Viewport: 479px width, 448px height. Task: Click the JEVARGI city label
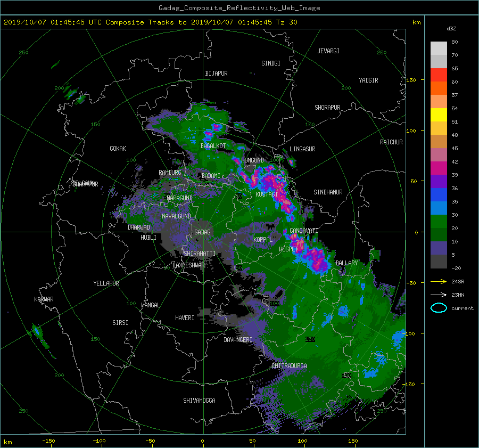328,51
